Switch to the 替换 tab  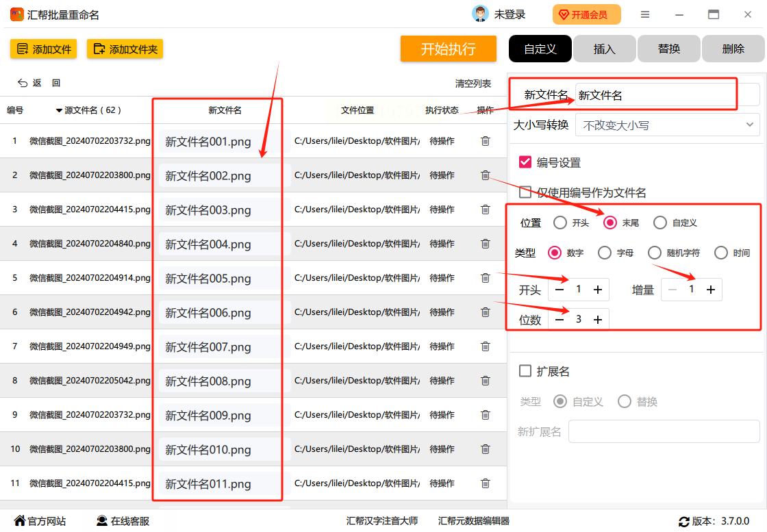[668, 49]
